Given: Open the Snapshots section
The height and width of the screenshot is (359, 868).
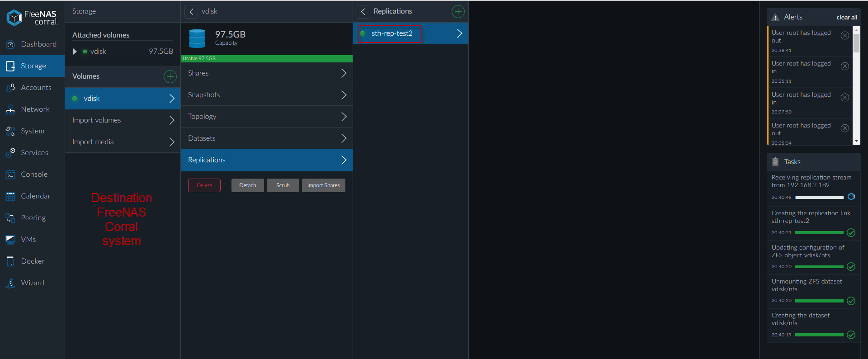Looking at the screenshot, I should (267, 95).
